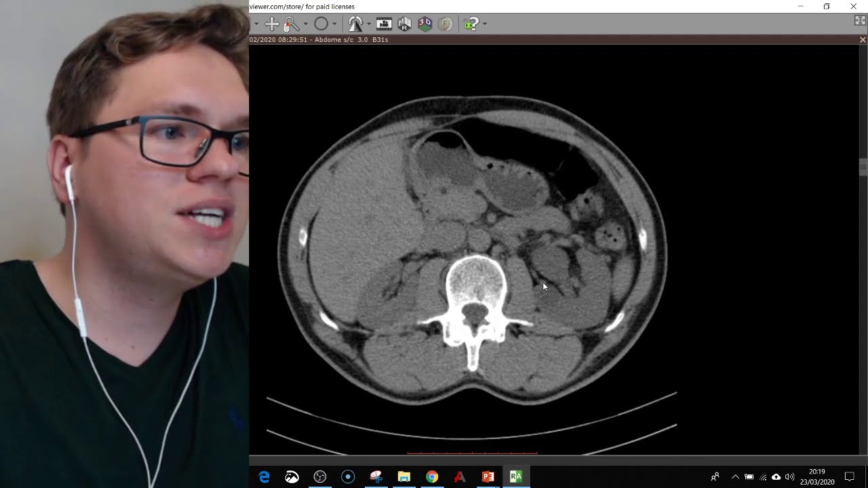Click the Abdome s/c 3.0 B31s series label
The width and height of the screenshot is (868, 488).
click(351, 40)
